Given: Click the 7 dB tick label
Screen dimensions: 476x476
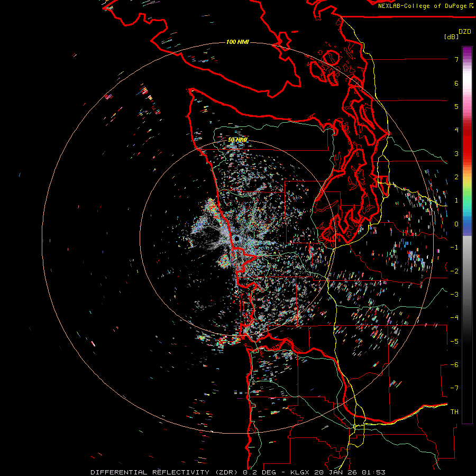Looking at the screenshot, I should (x=456, y=59).
